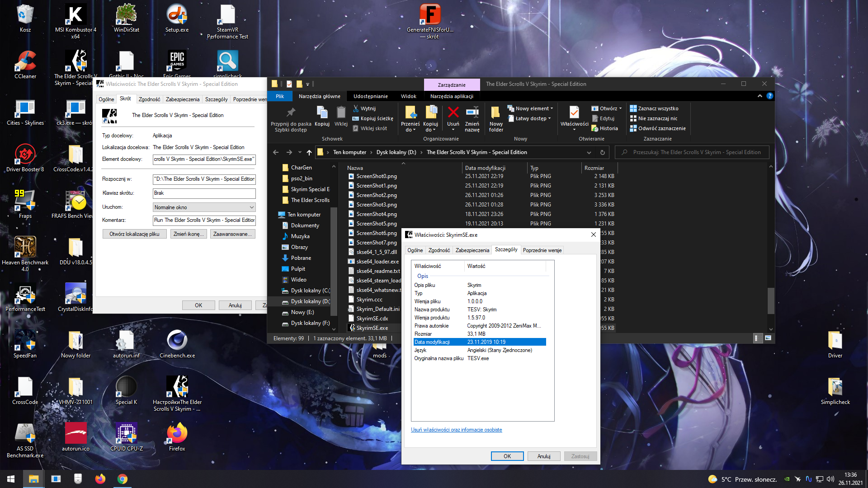The width and height of the screenshot is (868, 488).
Task: Select the WinDirStat desktop icon
Action: click(127, 19)
